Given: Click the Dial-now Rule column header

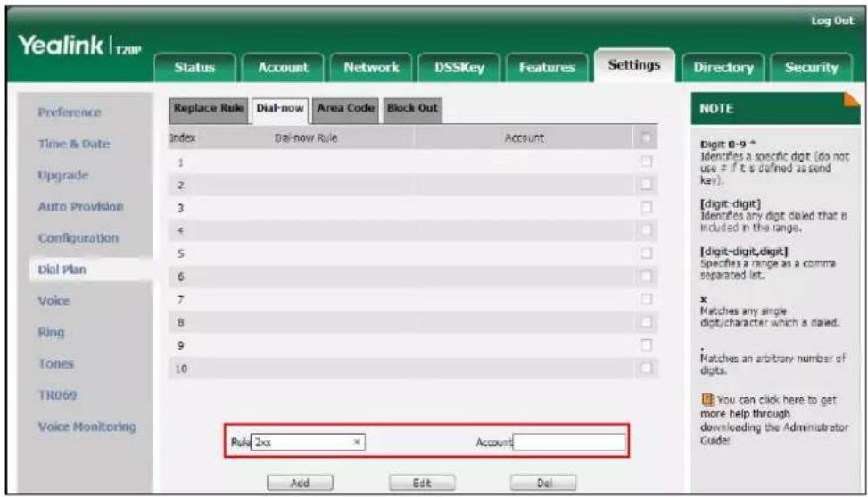Looking at the screenshot, I should click(x=306, y=137).
